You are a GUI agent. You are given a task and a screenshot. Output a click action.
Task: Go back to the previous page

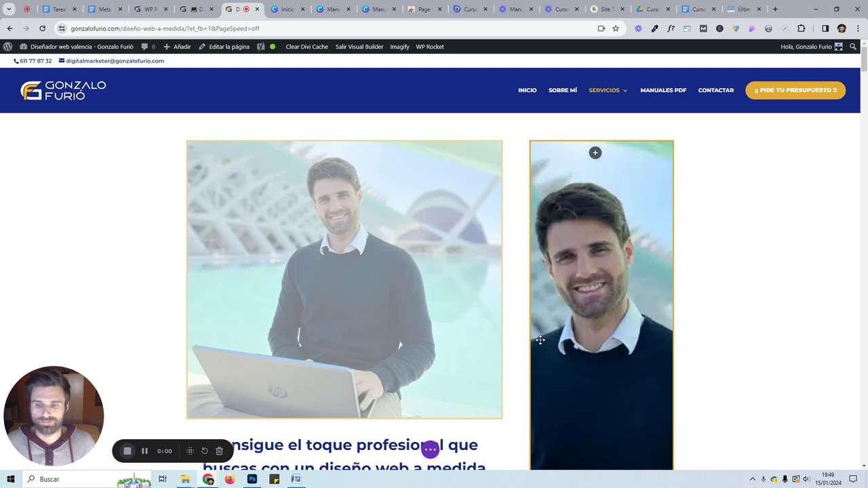(9, 28)
